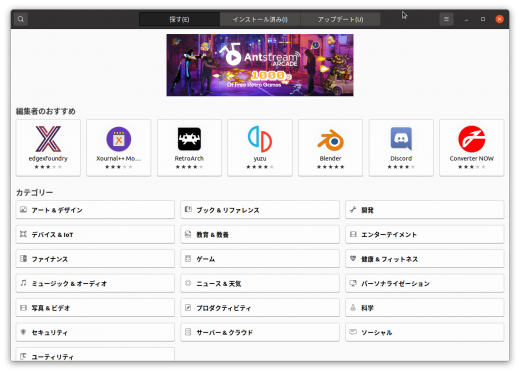The image size is (520, 373).
Task: Click the プロダクティビティ category icon
Action: [188, 307]
